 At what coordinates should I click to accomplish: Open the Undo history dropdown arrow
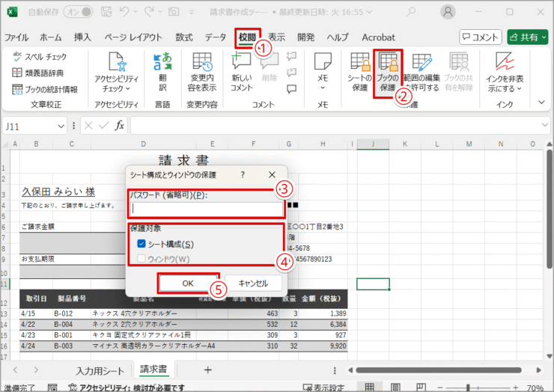point(136,12)
